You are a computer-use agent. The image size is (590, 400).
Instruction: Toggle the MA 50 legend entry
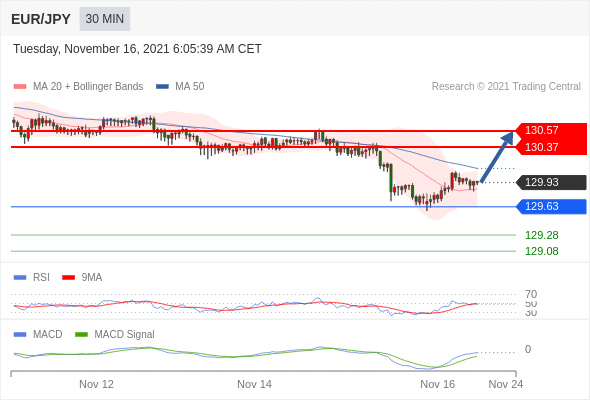coord(180,87)
